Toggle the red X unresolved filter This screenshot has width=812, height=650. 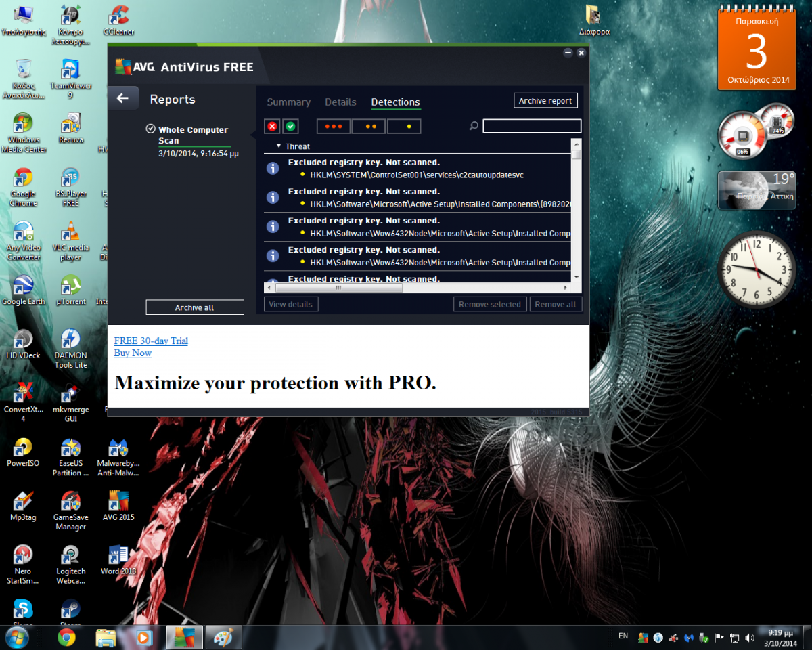273,127
